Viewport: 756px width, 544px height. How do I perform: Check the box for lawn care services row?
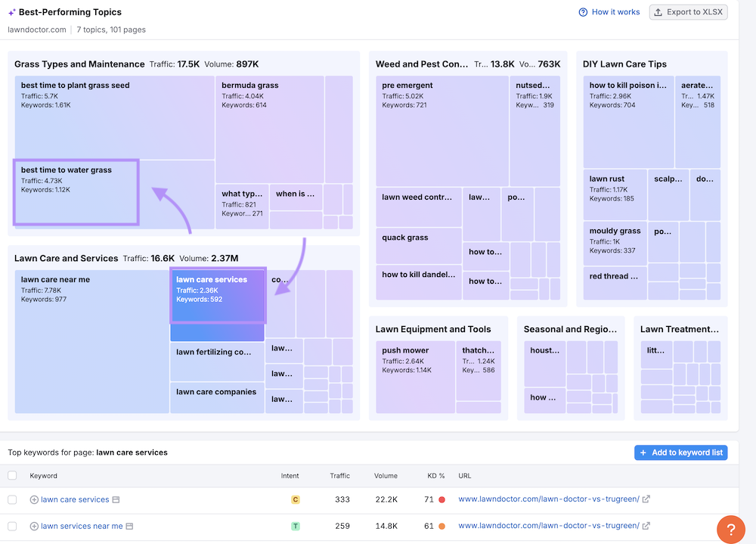coord(12,500)
